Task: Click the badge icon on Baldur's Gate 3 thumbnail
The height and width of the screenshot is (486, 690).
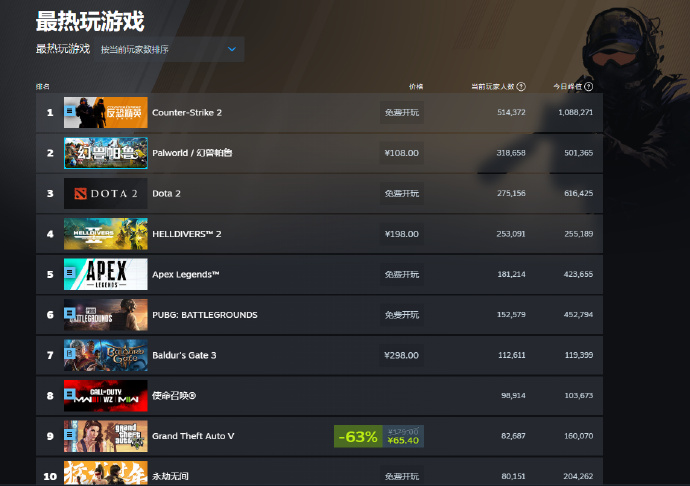Action: 70,353
